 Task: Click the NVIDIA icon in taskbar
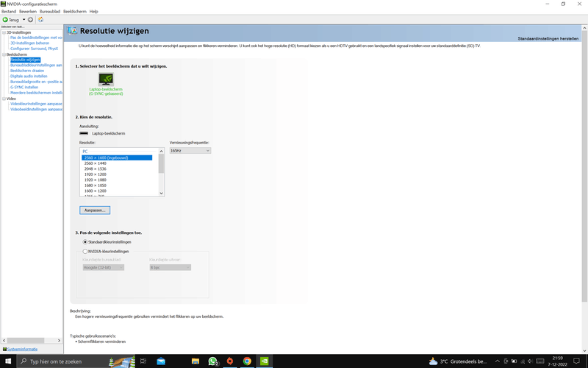click(265, 361)
